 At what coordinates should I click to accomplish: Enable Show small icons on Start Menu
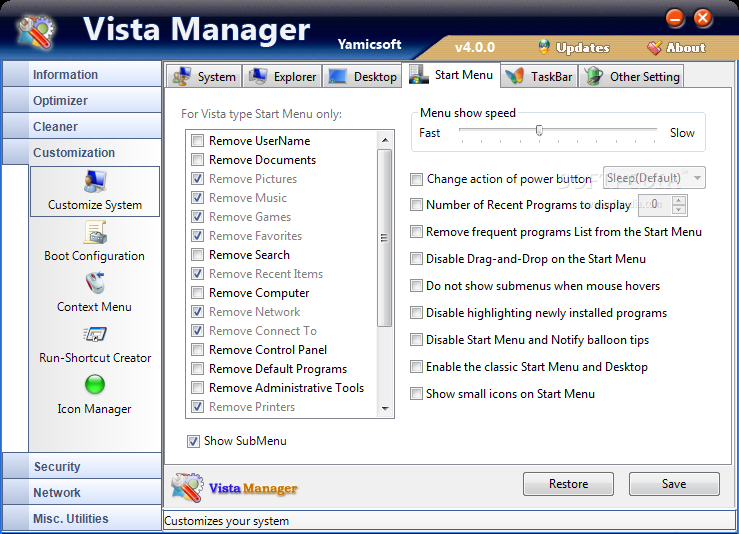tap(416, 394)
